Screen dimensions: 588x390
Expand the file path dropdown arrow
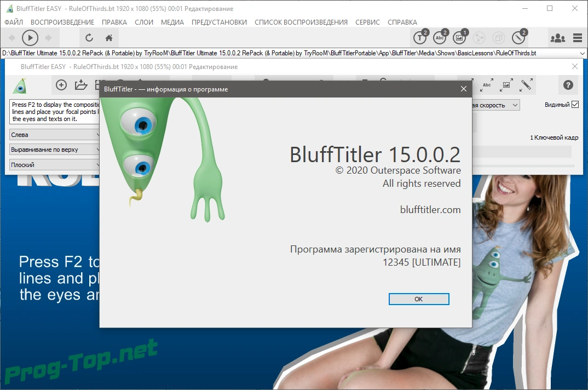click(583, 53)
